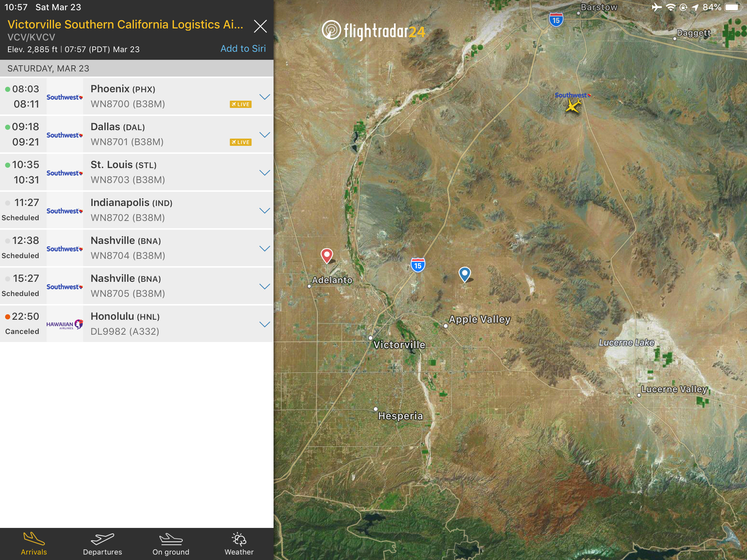Tap the yellow Southwest aircraft on map
Viewport: 747px width, 560px height.
(x=573, y=106)
